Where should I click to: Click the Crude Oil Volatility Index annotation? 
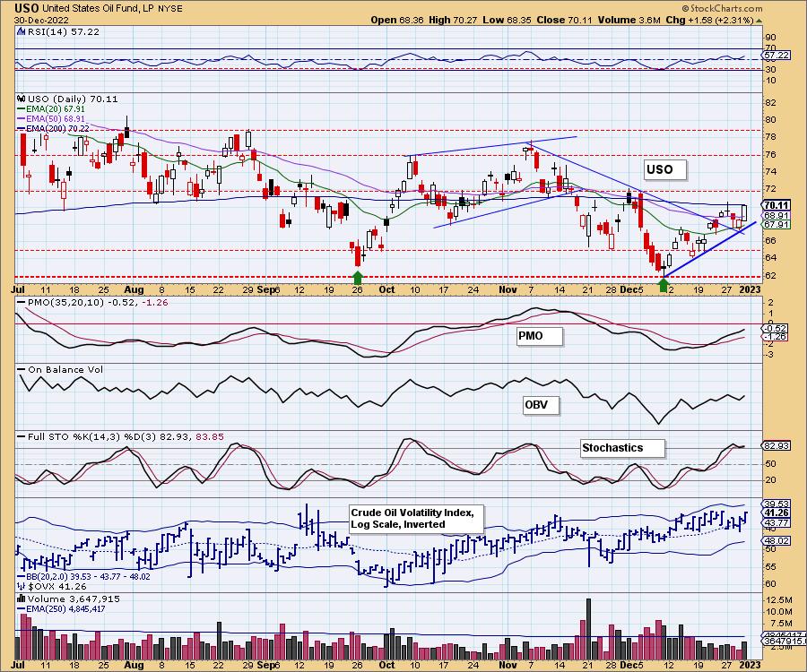point(416,518)
